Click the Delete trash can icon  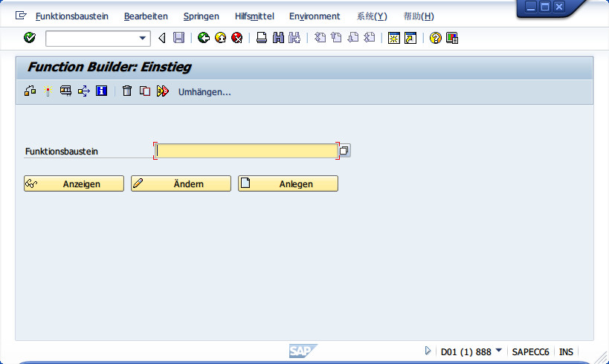click(127, 91)
